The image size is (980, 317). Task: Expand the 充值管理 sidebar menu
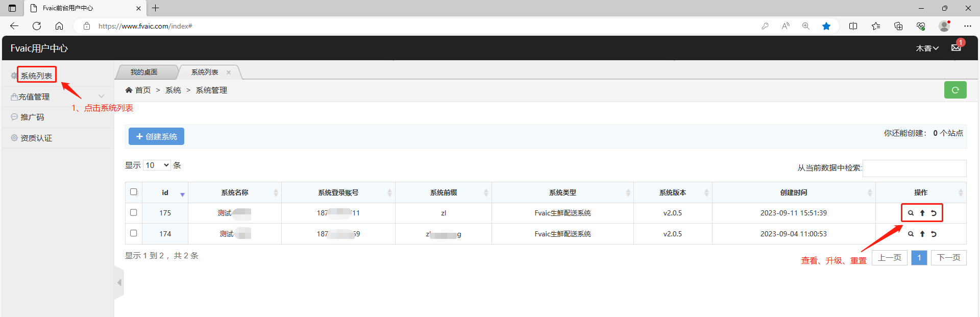click(x=57, y=96)
